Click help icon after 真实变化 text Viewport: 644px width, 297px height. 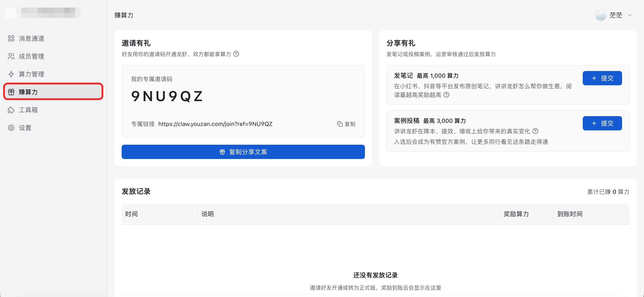[535, 131]
